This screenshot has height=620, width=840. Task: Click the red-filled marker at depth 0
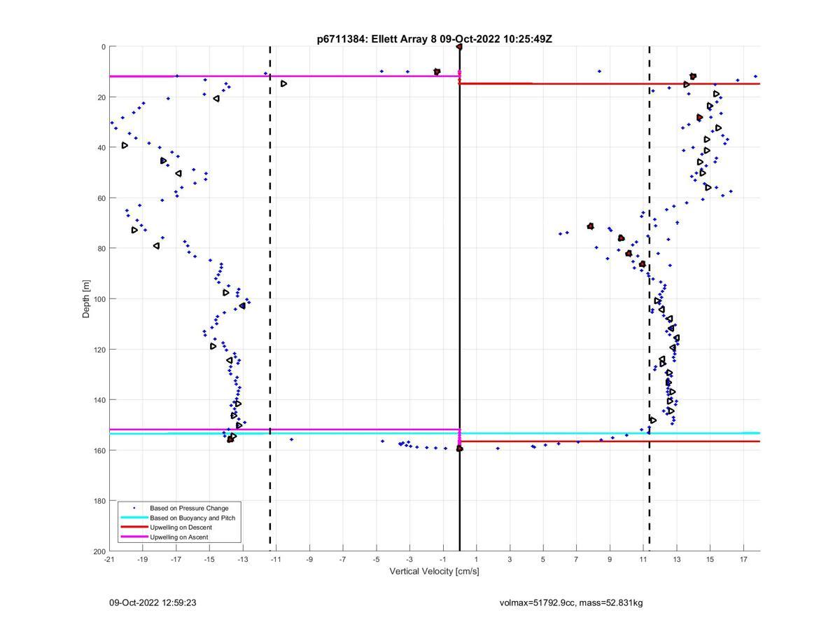click(x=459, y=46)
